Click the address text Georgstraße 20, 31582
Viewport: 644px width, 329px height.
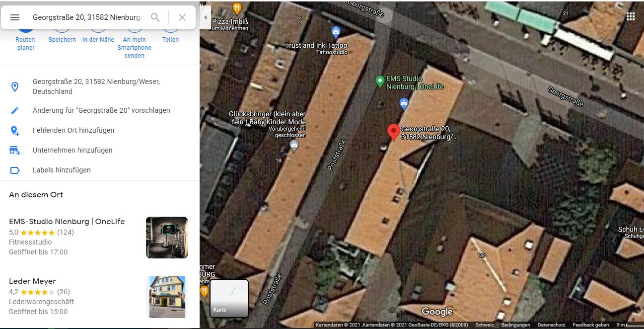click(96, 86)
